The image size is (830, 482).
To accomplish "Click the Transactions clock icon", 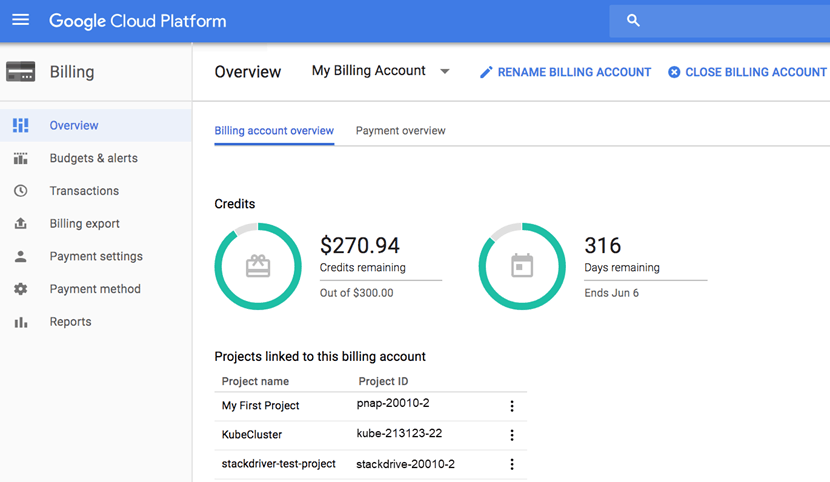I will tap(21, 190).
